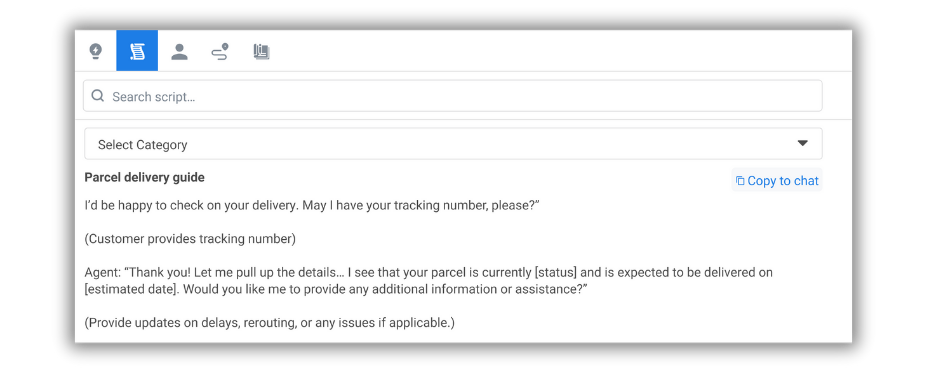This screenshot has height=374, width=927.
Task: Click the additional information or assistance sentence
Action: tap(378, 290)
